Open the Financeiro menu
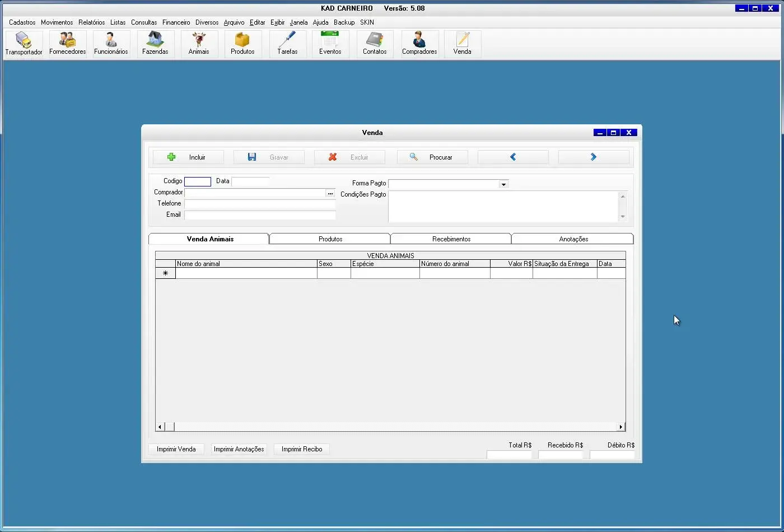The width and height of the screenshot is (784, 532). [x=176, y=22]
